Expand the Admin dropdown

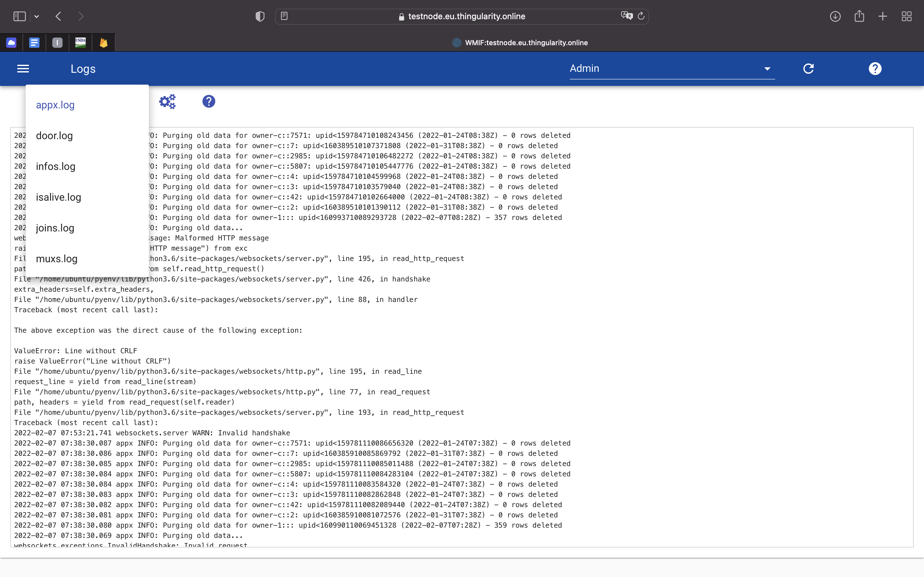click(x=767, y=69)
